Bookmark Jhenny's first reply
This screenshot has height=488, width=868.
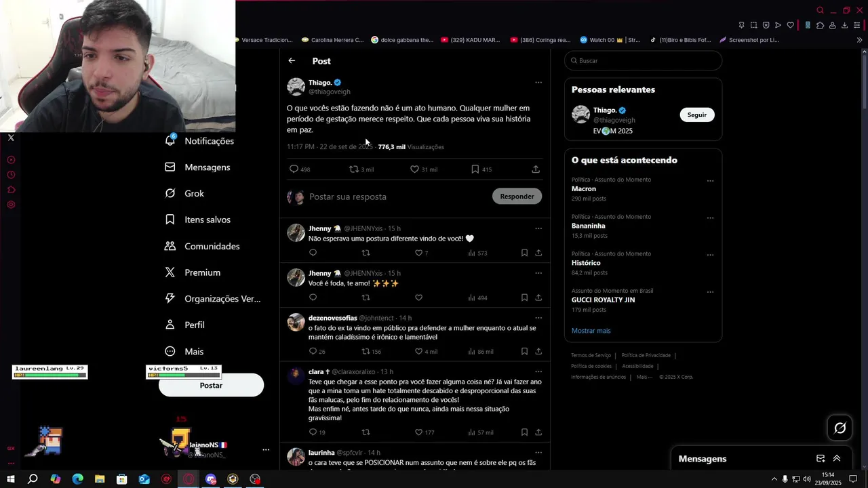coord(524,253)
